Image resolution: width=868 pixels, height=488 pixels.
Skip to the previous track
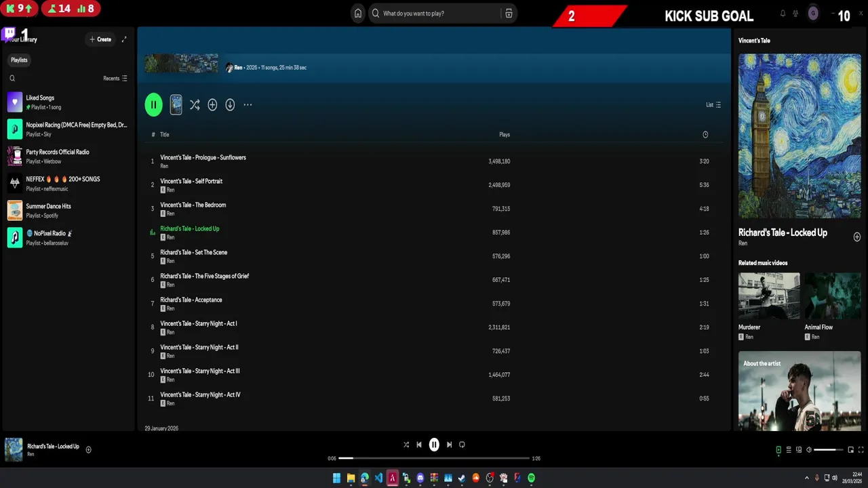pyautogui.click(x=419, y=445)
